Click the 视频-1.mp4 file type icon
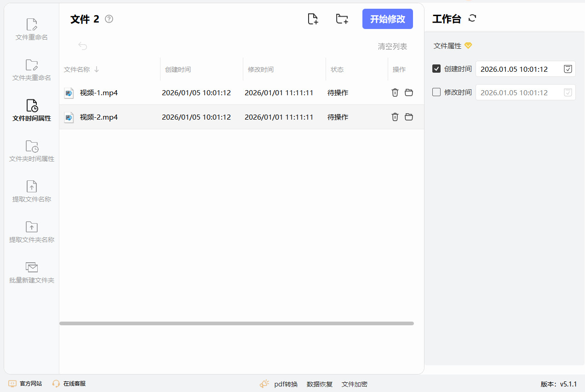This screenshot has width=585, height=392. click(69, 93)
